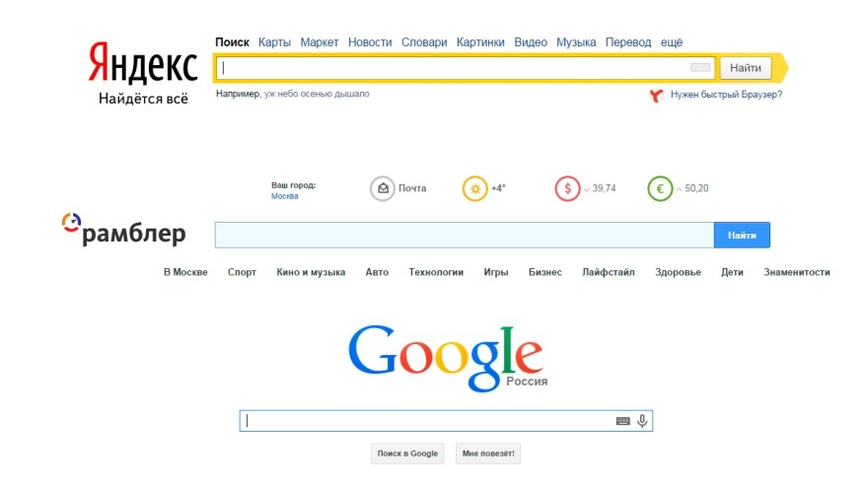Click the Rambler search input field
Screen dimensions: 868x488
(x=465, y=236)
